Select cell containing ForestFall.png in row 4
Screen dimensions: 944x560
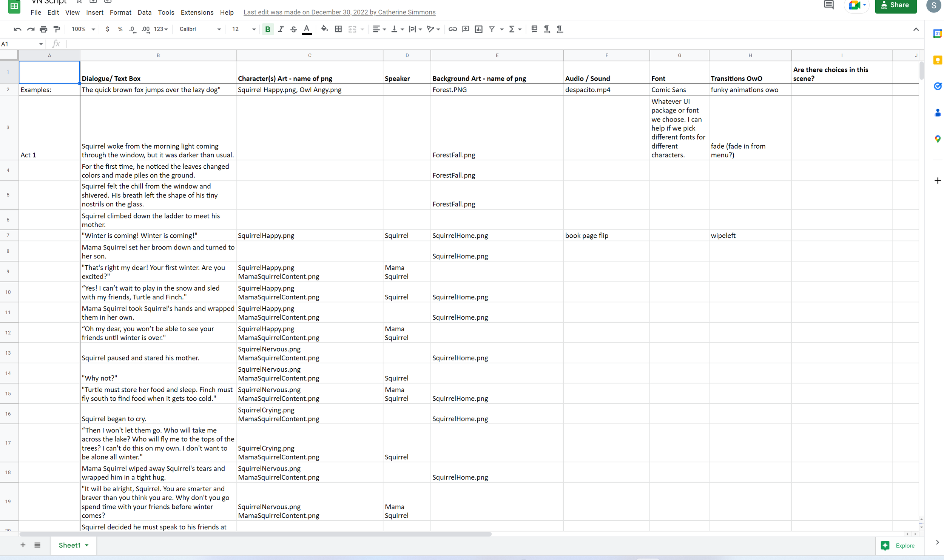tap(497, 171)
